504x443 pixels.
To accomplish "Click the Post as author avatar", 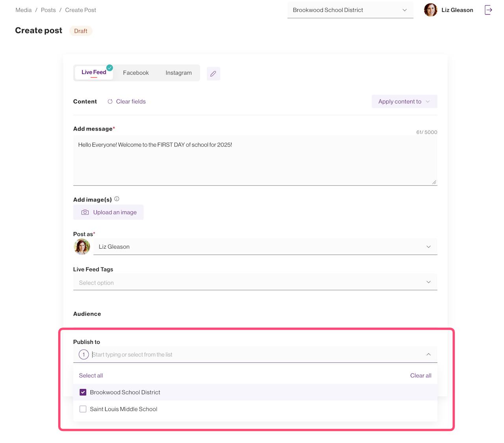I will [82, 247].
